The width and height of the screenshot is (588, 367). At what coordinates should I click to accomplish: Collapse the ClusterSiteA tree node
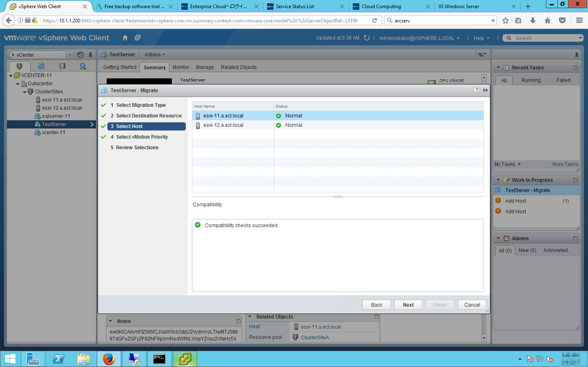tap(24, 92)
